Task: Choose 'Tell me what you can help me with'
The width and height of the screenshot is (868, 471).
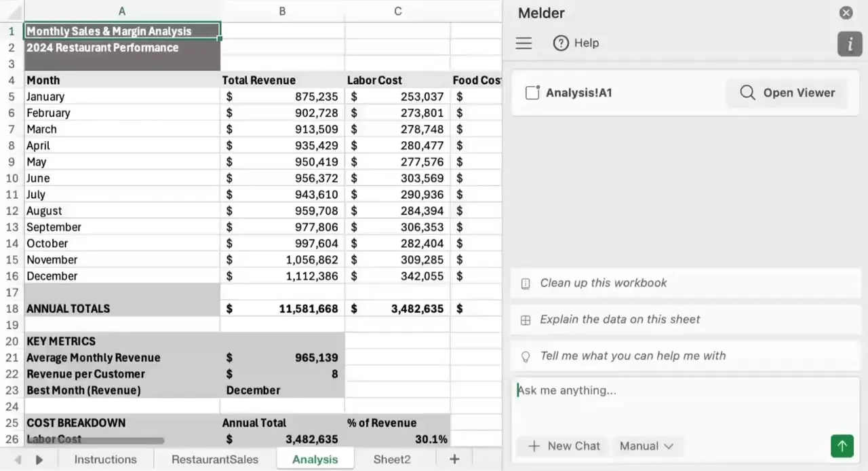Action: tap(685, 356)
